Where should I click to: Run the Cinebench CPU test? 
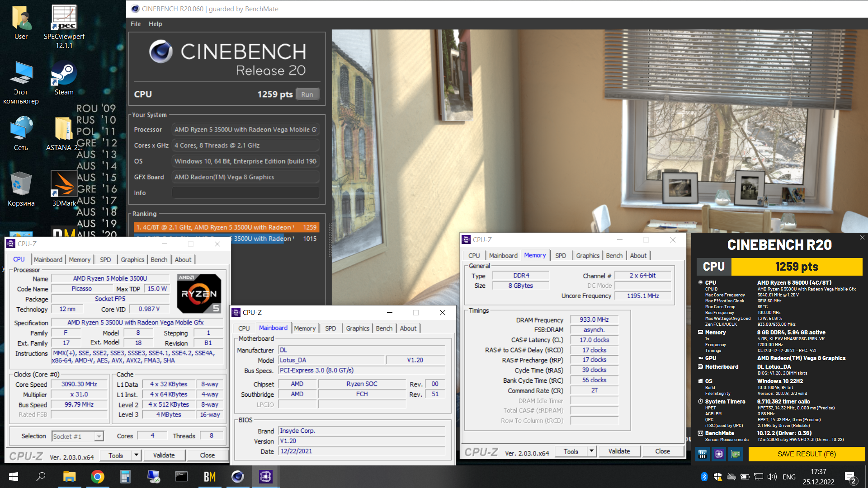[x=307, y=94]
